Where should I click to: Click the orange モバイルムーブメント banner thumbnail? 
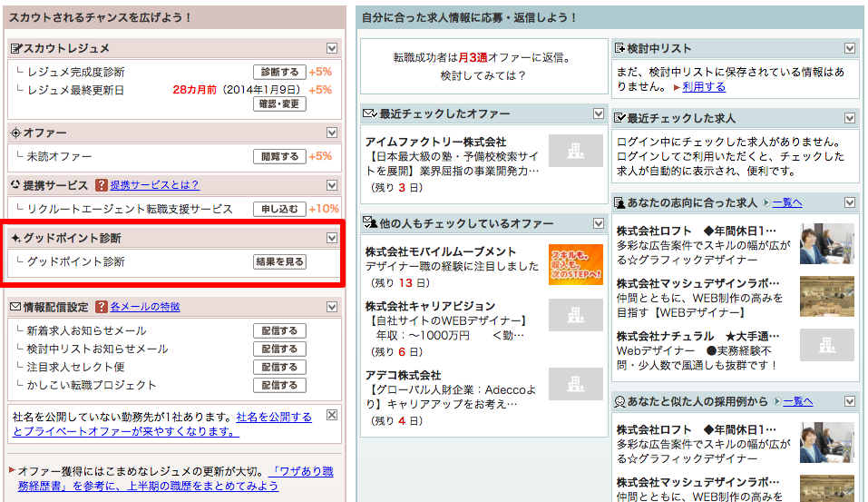576,264
